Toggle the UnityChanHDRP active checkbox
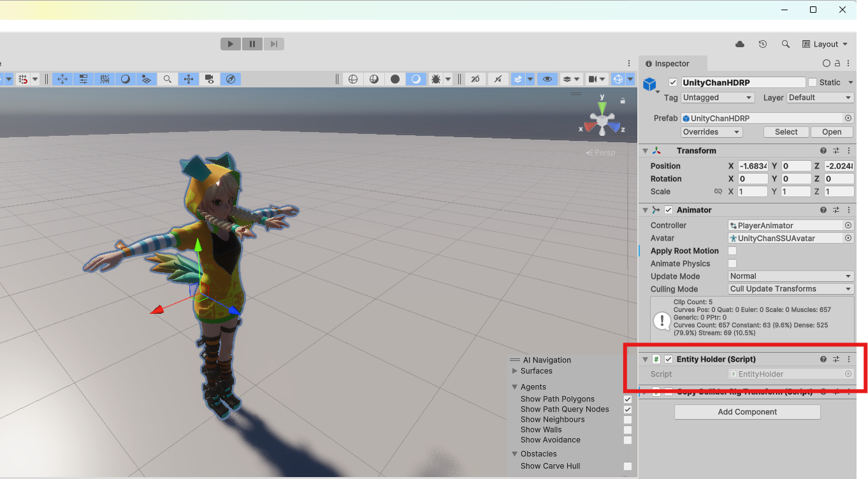 672,82
